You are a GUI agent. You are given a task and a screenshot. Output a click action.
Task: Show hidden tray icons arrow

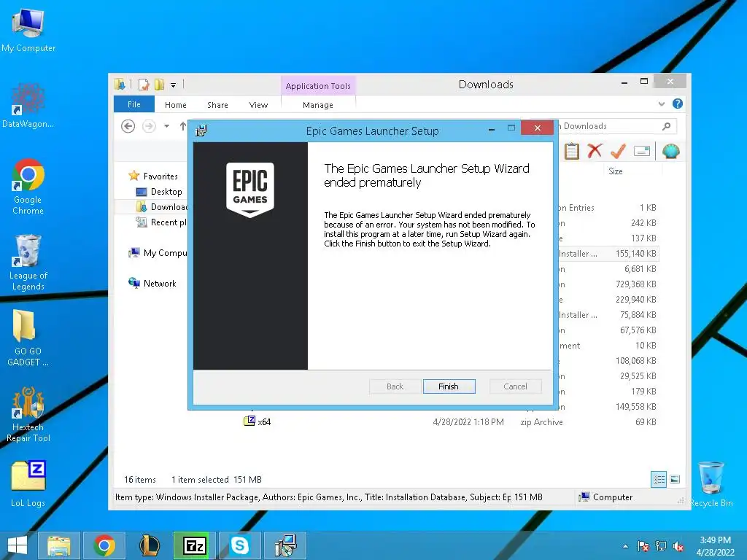pos(625,547)
